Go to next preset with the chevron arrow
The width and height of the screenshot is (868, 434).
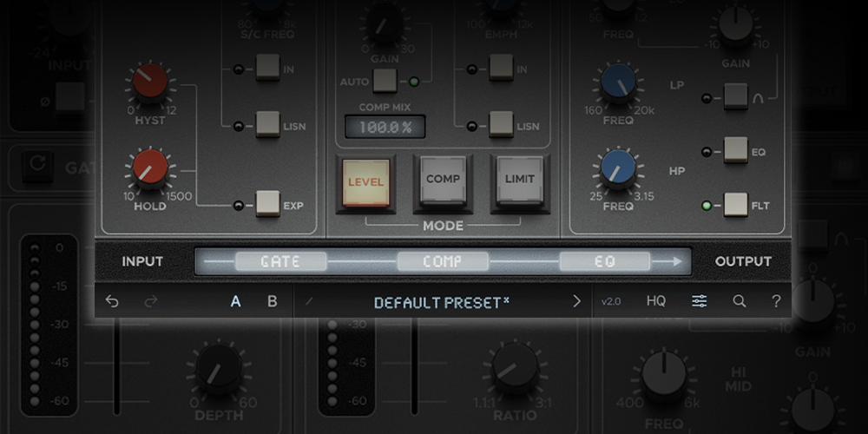coord(577,301)
